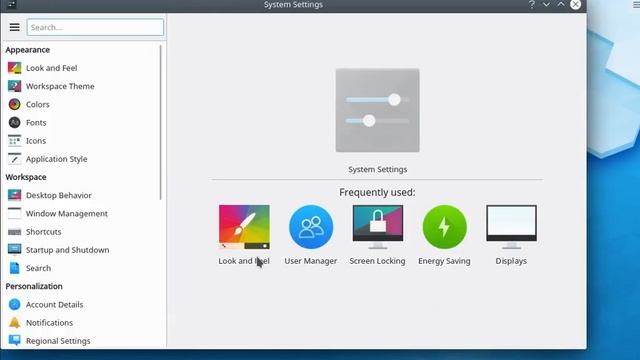Viewport: 640px width, 360px height.
Task: Click the Colors wheel icon
Action: pos(14,104)
